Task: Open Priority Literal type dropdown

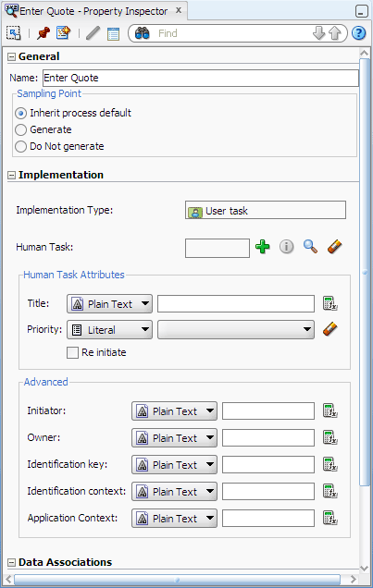Action: 109,330
